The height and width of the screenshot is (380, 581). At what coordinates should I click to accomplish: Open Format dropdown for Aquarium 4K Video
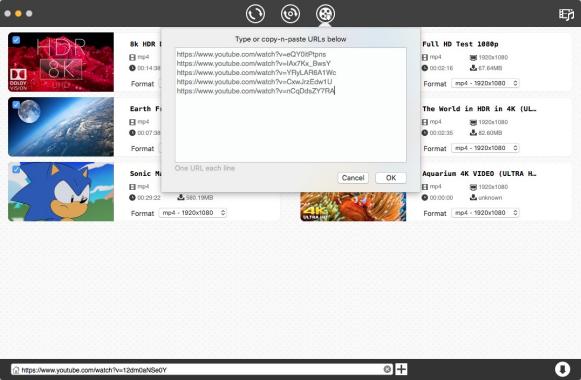click(x=485, y=213)
